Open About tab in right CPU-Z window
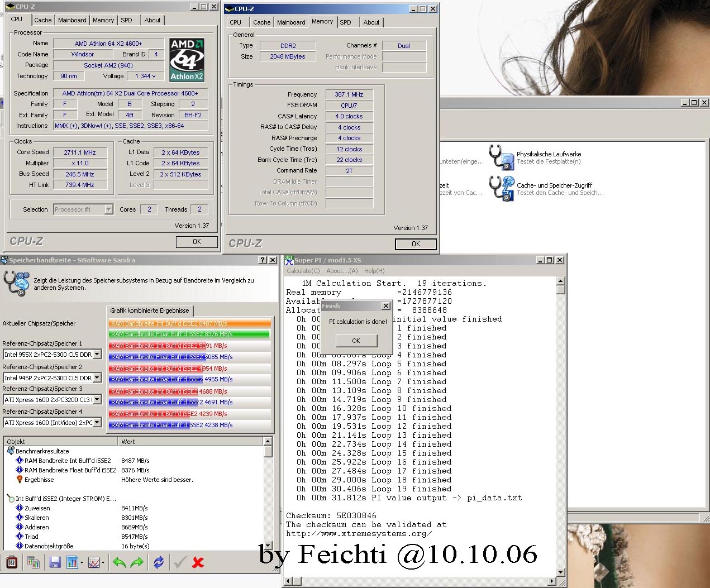 click(371, 22)
